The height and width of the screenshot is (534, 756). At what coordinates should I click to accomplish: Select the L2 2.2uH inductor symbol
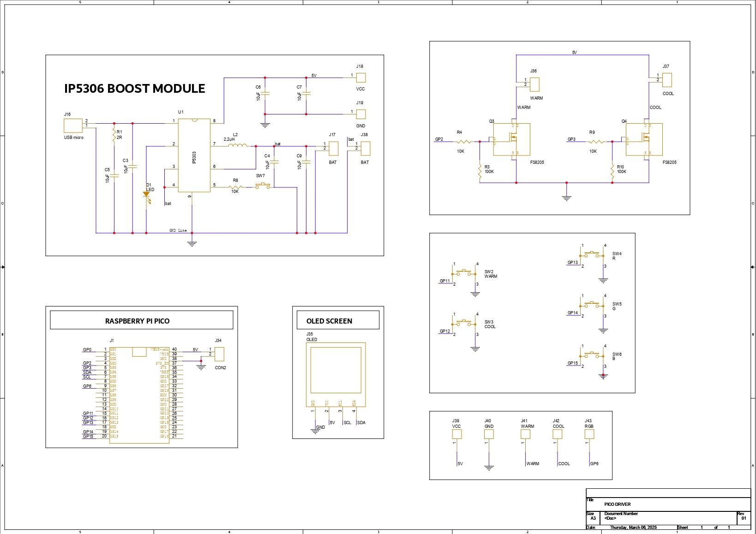click(238, 146)
